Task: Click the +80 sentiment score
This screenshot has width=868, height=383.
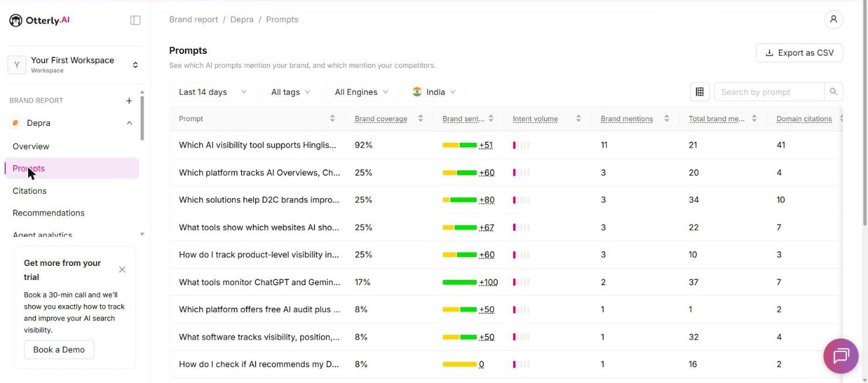Action: (x=487, y=200)
